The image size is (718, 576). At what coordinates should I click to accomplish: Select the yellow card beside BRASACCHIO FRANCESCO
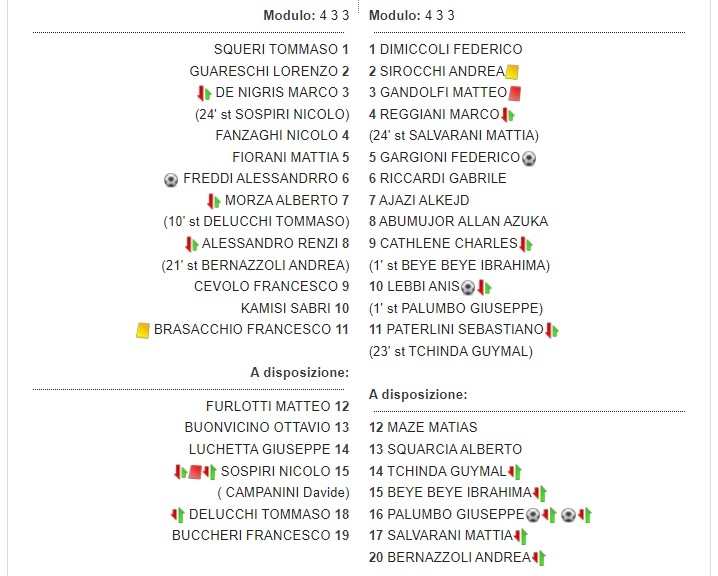pos(143,329)
